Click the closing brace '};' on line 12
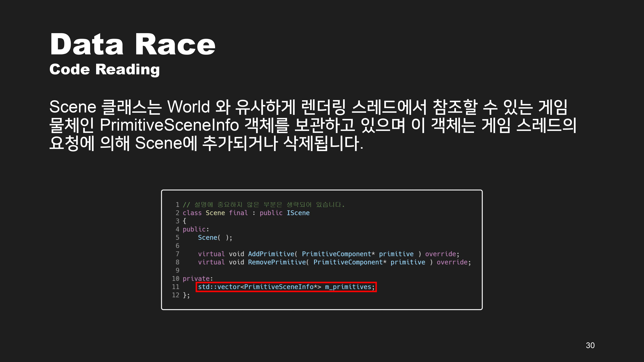The image size is (644, 362). tap(186, 295)
